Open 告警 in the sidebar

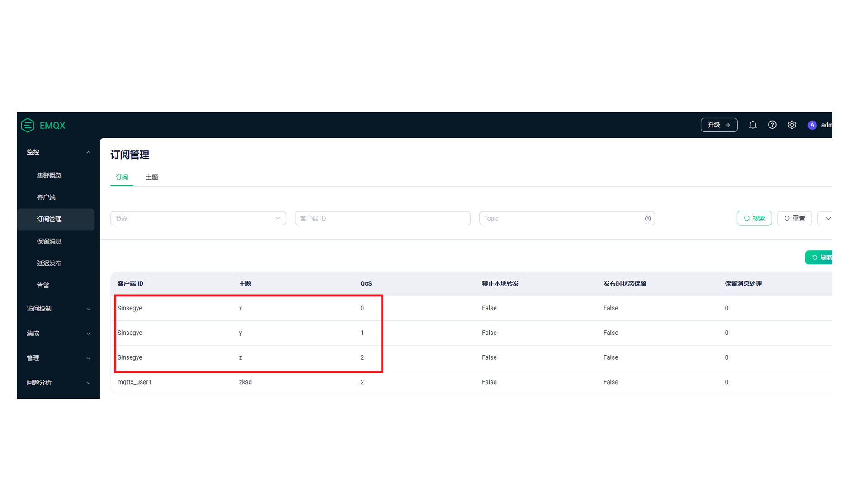pyautogui.click(x=43, y=286)
